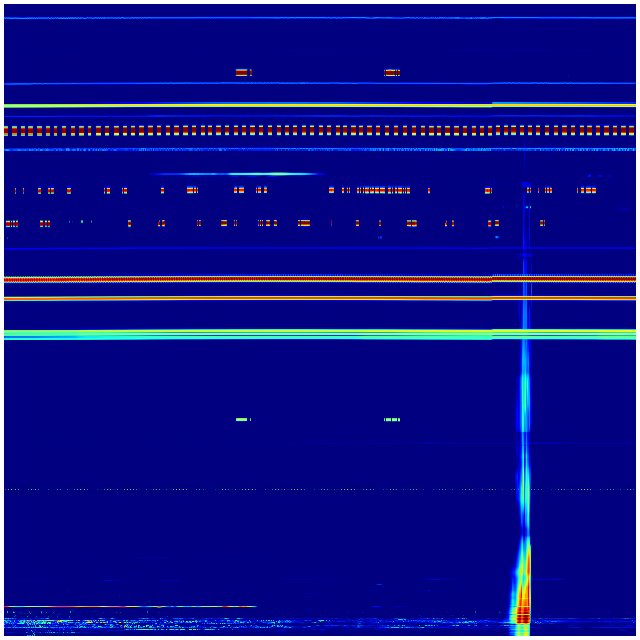
Task: Select the noisy speckled cyan band below the dashed row
Action: click(x=250, y=150)
